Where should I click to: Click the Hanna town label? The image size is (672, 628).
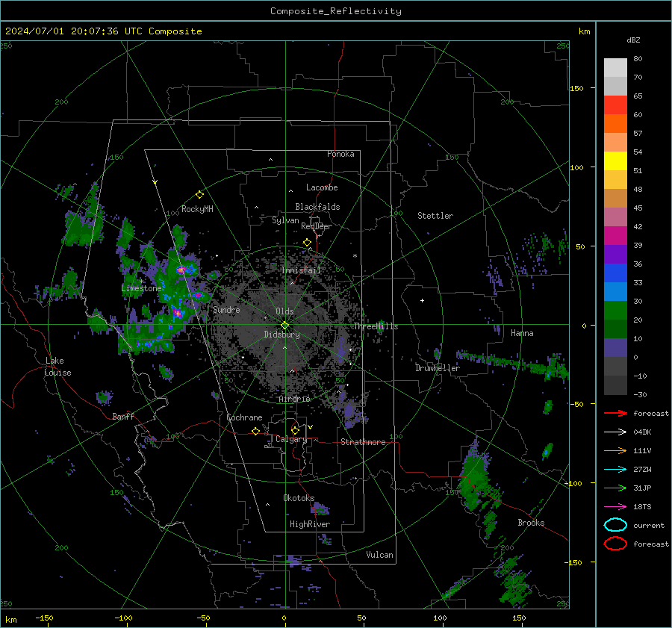[522, 333]
